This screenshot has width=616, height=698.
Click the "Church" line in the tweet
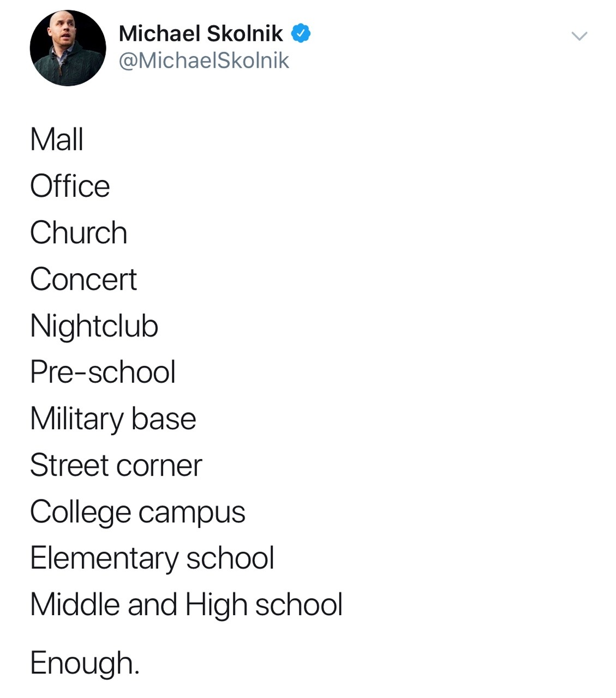[x=79, y=233]
